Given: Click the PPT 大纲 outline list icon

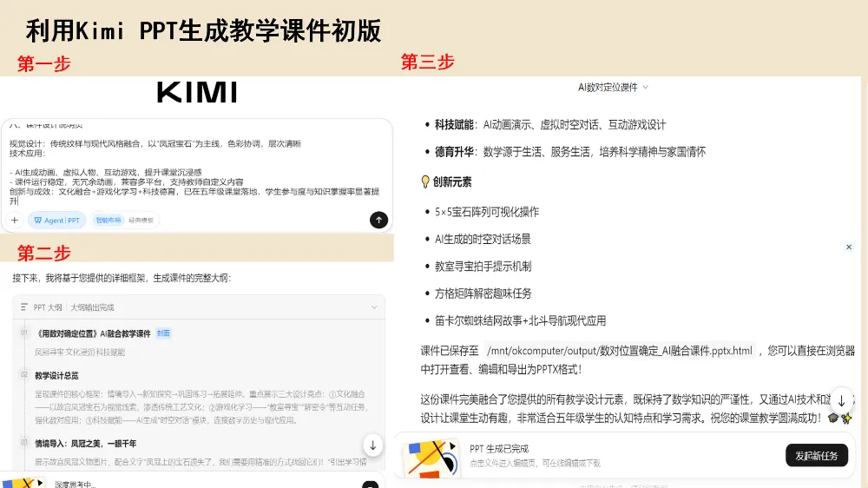Looking at the screenshot, I should pyautogui.click(x=23, y=307).
